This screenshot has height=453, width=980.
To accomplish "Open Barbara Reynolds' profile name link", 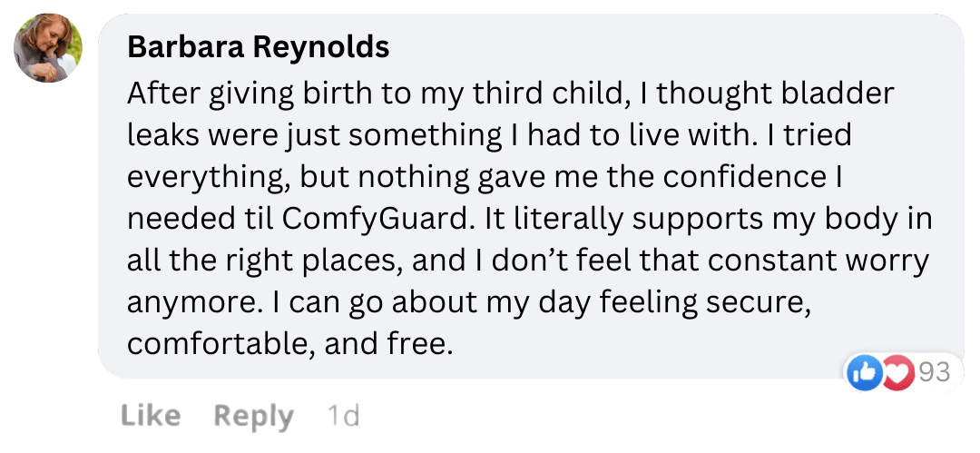I will (259, 46).
